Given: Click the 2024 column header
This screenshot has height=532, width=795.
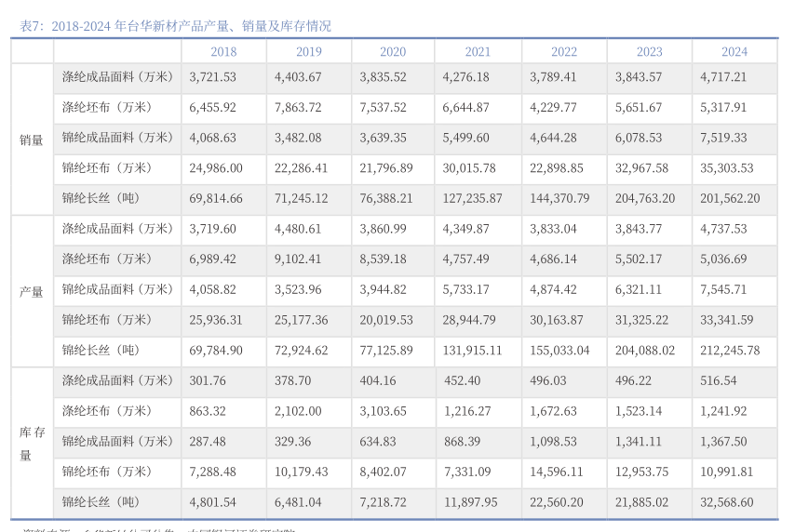Looking at the screenshot, I should tap(734, 52).
